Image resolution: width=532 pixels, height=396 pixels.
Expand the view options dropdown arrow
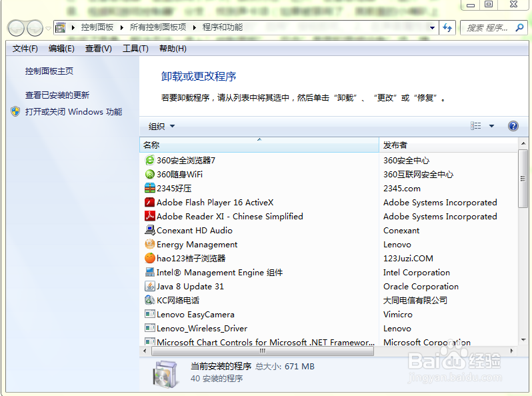(x=491, y=126)
